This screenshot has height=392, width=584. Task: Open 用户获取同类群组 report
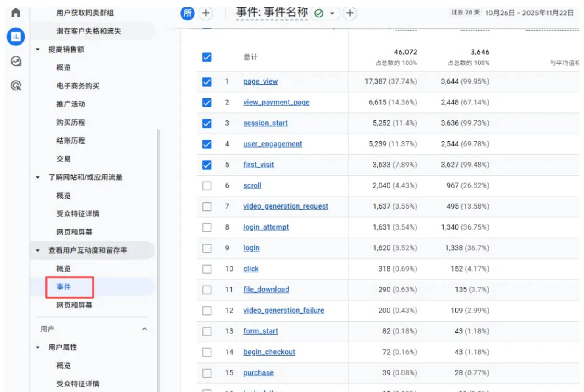85,13
